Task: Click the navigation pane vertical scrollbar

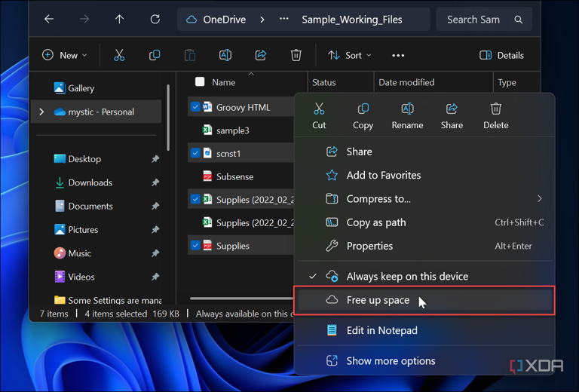Action: tap(168, 121)
